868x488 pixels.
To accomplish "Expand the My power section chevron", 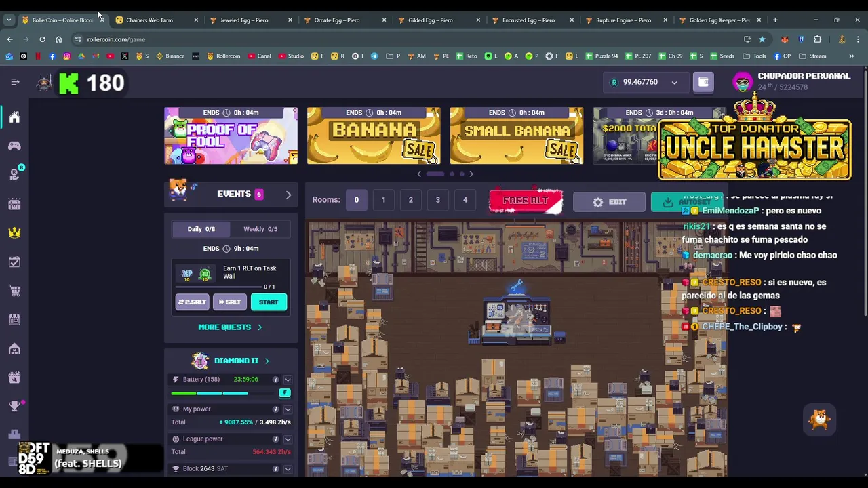I will 288,409.
